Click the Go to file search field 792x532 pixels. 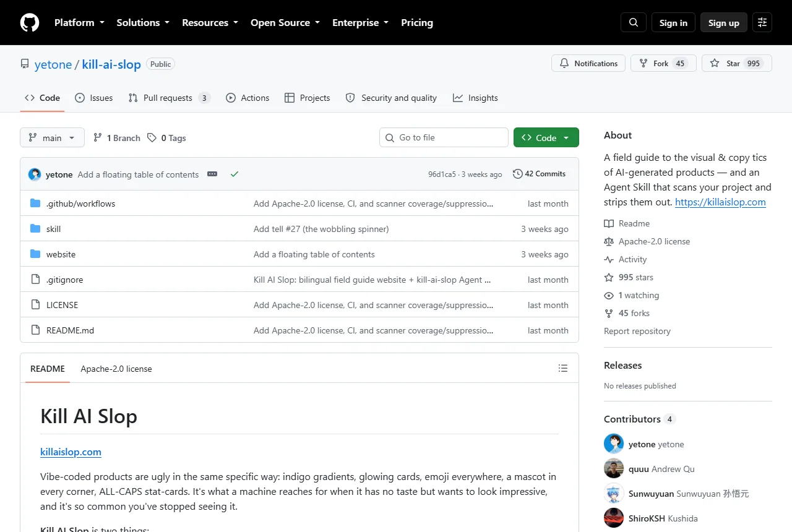444,137
